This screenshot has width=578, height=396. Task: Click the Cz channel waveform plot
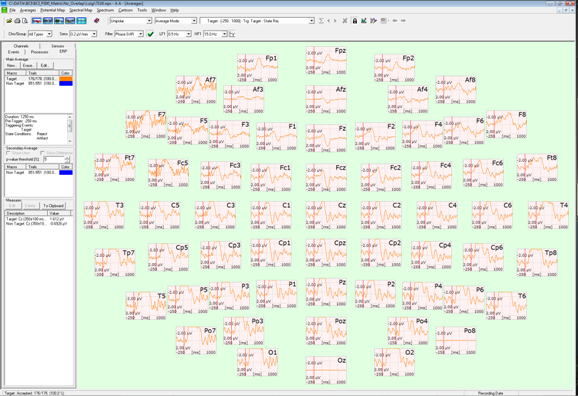pos(326,215)
